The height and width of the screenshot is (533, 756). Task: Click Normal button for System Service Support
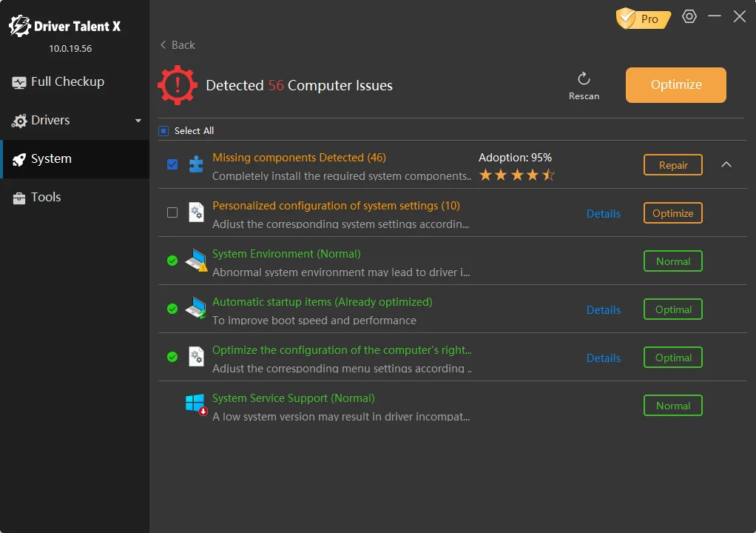click(672, 406)
